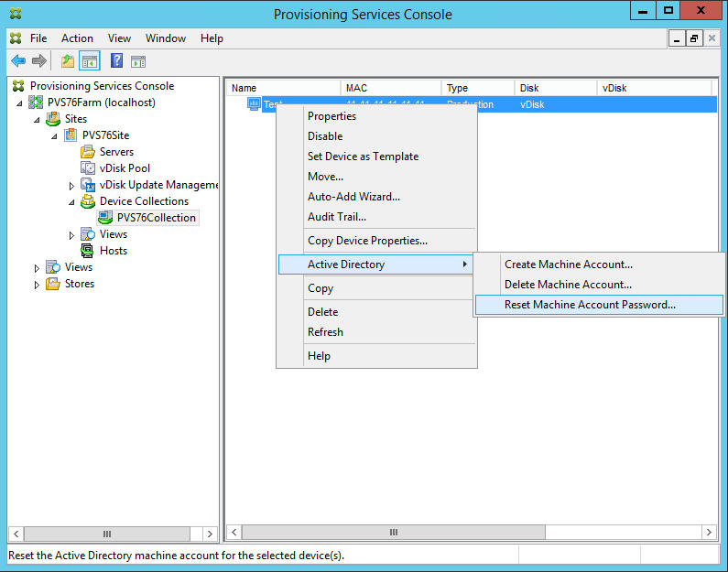728x572 pixels.
Task: Click the Up one level folder icon
Action: click(68, 60)
